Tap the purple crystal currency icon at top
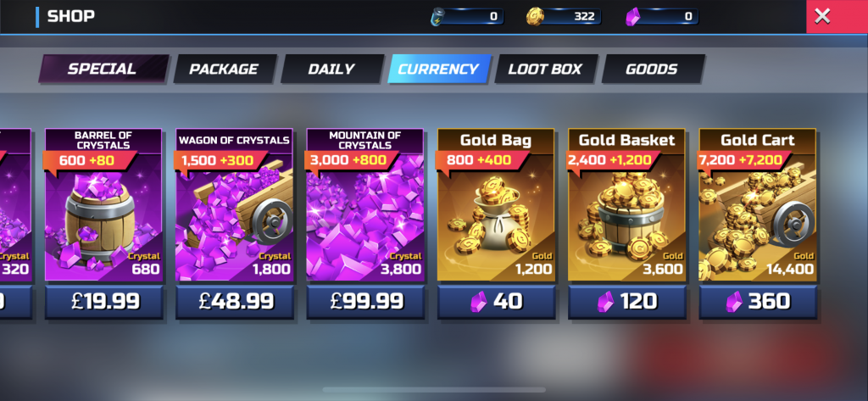The height and width of the screenshot is (401, 868). tap(632, 17)
